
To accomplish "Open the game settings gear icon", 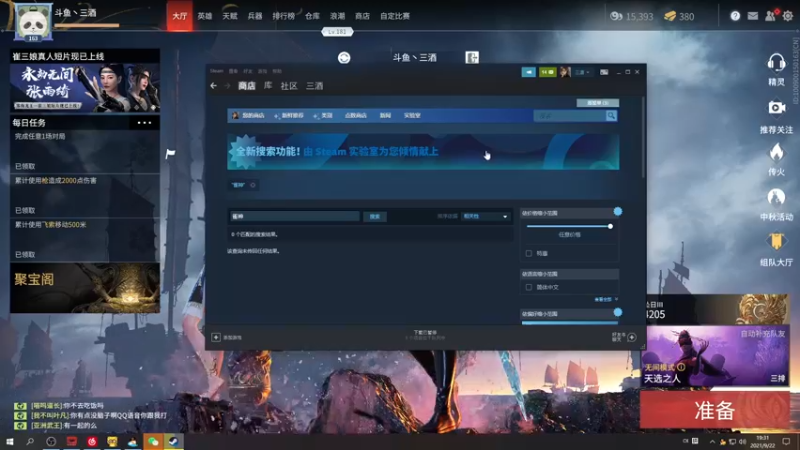I will pos(788,16).
